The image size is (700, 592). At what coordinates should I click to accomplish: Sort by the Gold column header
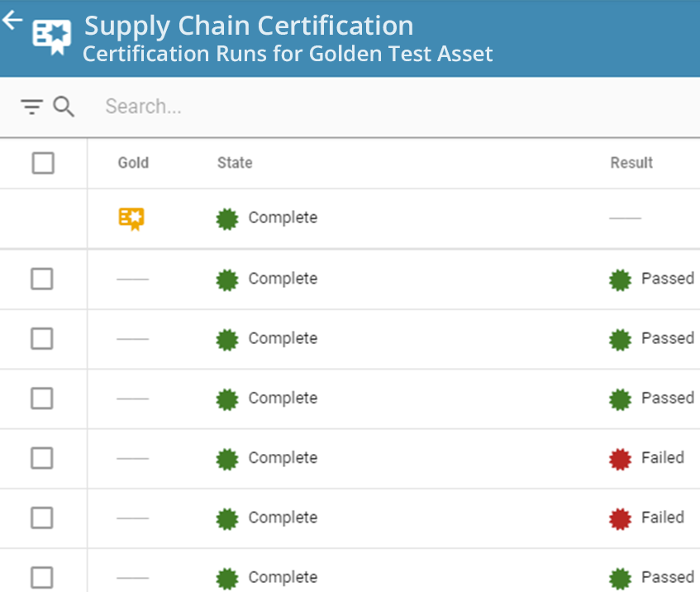pos(133,163)
